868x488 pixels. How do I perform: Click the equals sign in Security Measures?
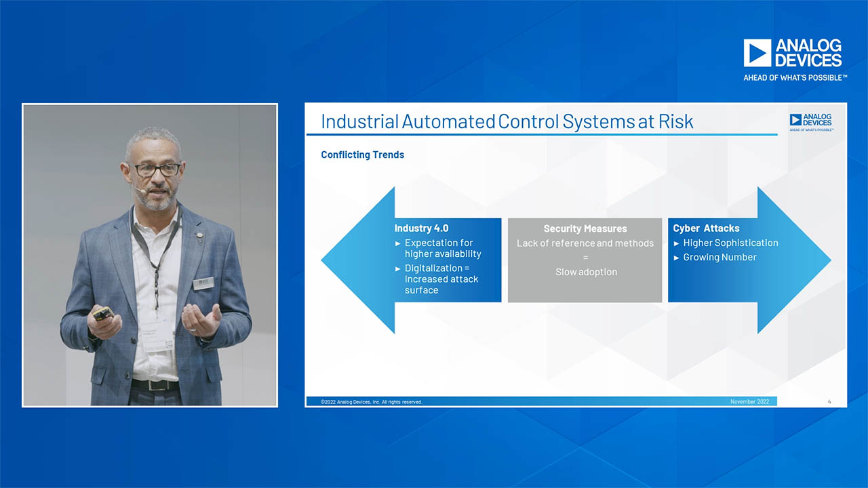585,258
